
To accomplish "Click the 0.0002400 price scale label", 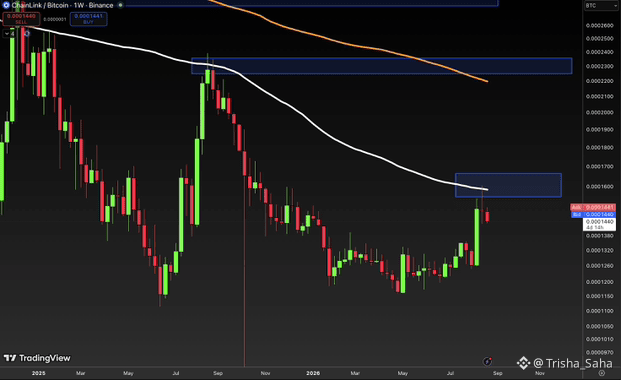I will click(599, 52).
